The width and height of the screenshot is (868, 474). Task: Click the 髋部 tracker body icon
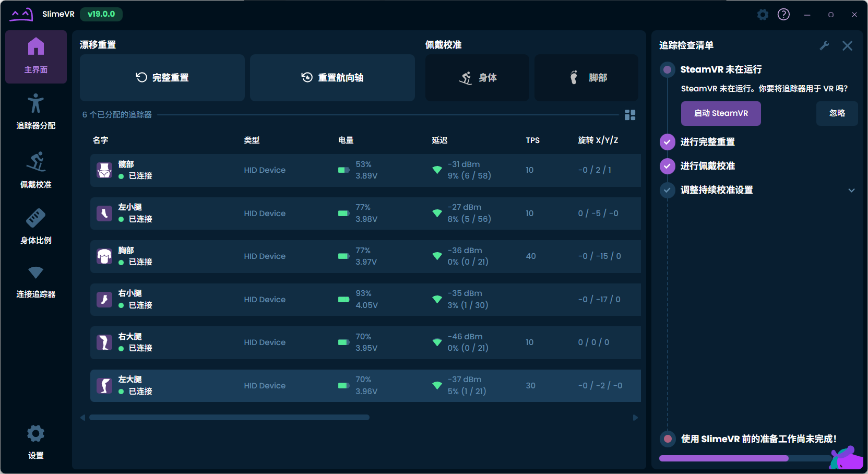(x=104, y=170)
